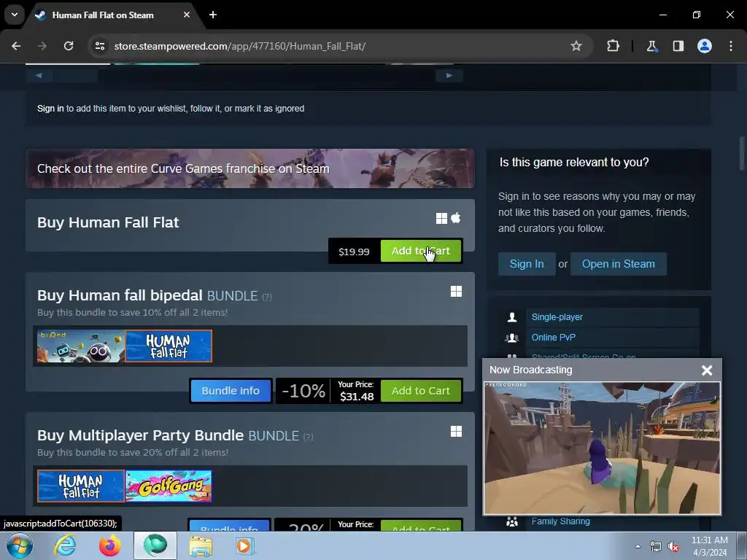Open the network tray icon
Viewport: 747px width, 560px height.
click(656, 547)
